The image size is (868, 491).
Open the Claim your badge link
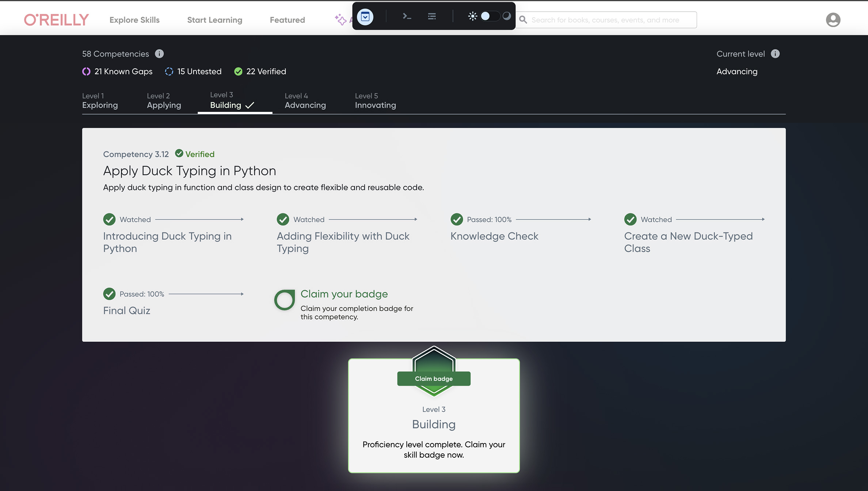click(344, 294)
